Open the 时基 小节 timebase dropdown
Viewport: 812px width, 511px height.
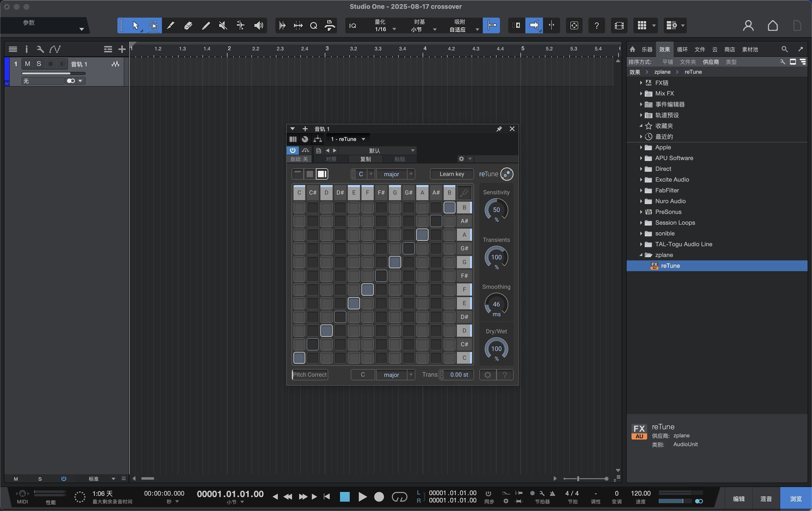pyautogui.click(x=423, y=26)
